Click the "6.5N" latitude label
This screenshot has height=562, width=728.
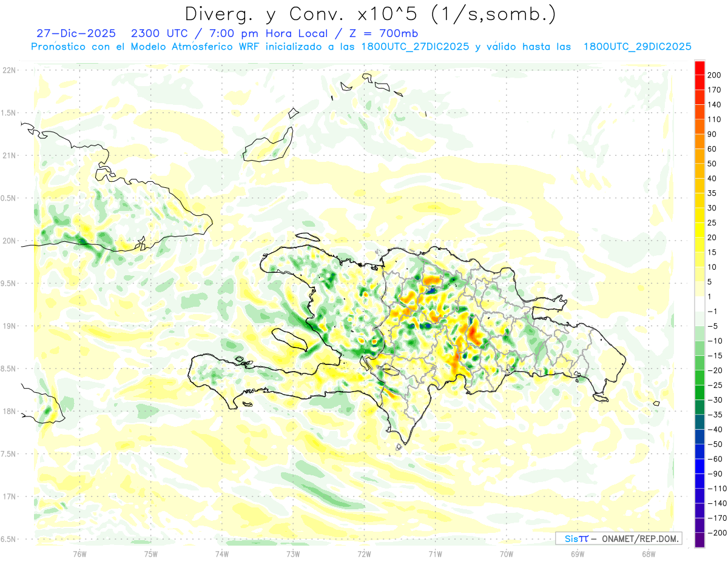coord(8,539)
